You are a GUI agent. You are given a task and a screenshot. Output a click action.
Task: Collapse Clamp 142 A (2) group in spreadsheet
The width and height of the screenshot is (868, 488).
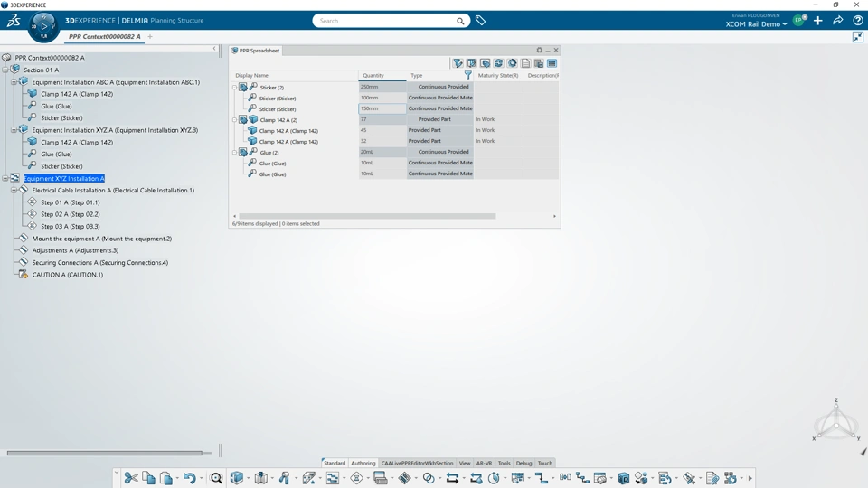point(235,120)
